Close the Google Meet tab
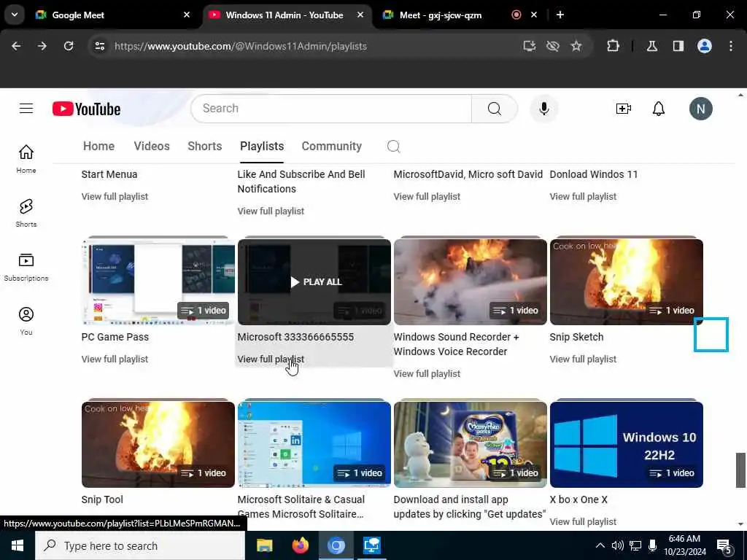 click(187, 15)
